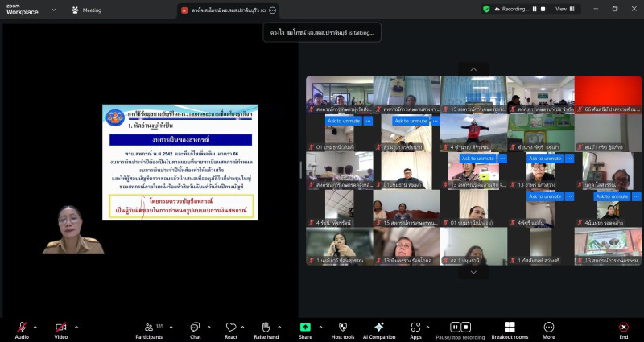Open the Apps menu

coord(415,328)
